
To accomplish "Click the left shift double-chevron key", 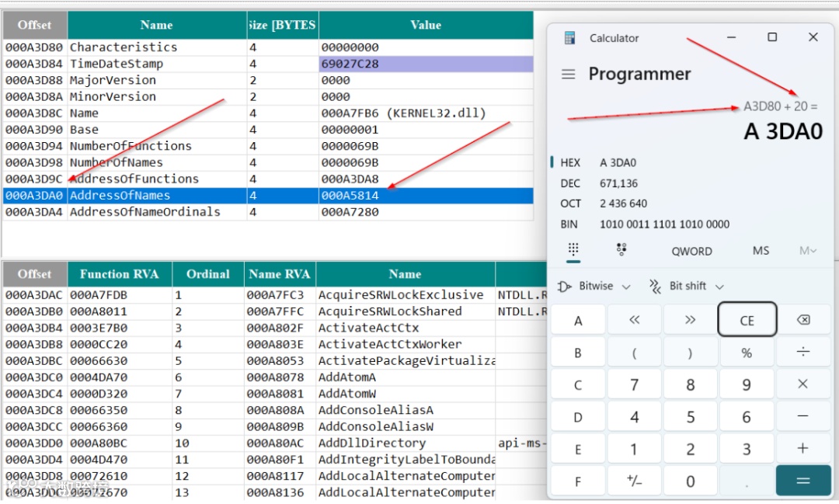I will pyautogui.click(x=634, y=320).
